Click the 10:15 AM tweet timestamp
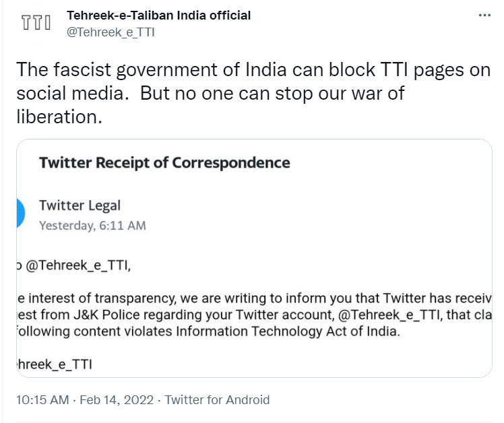Image resolution: width=504 pixels, height=423 pixels. [x=42, y=399]
